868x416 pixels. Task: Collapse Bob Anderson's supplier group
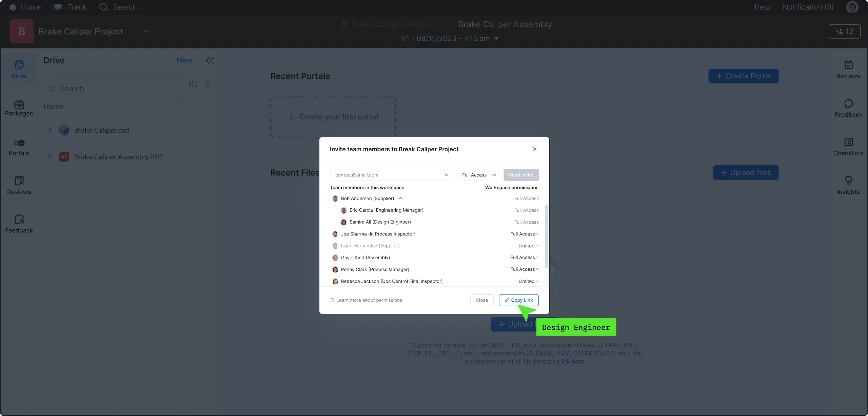tap(400, 198)
